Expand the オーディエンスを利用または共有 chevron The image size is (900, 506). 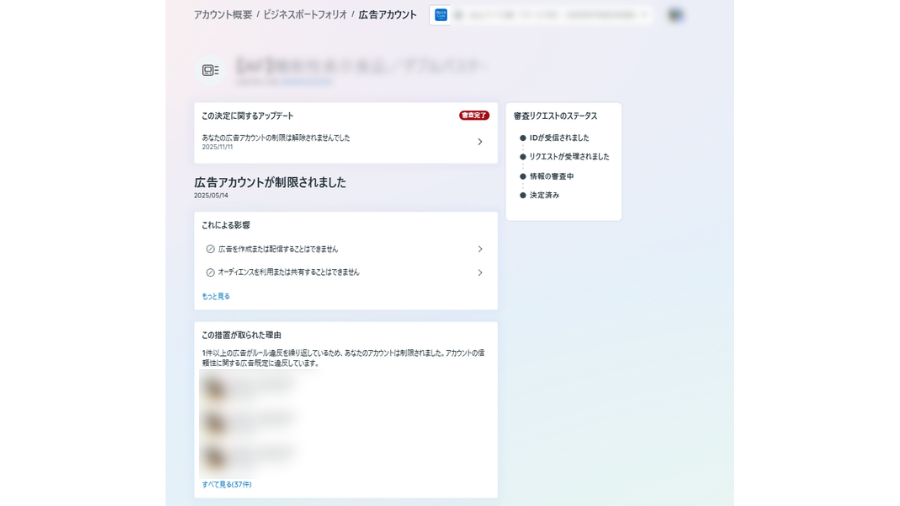tap(480, 272)
